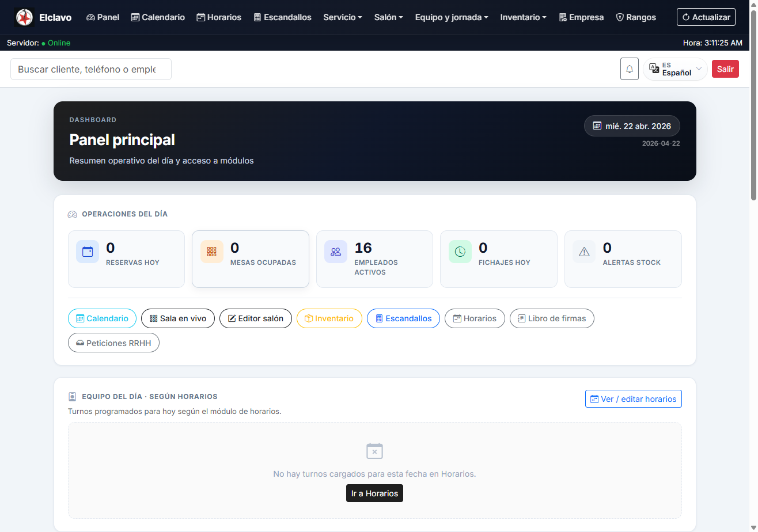Viewport: 758px width, 532px height.
Task: Select the Fichajes hoy stat card
Action: [x=499, y=259]
